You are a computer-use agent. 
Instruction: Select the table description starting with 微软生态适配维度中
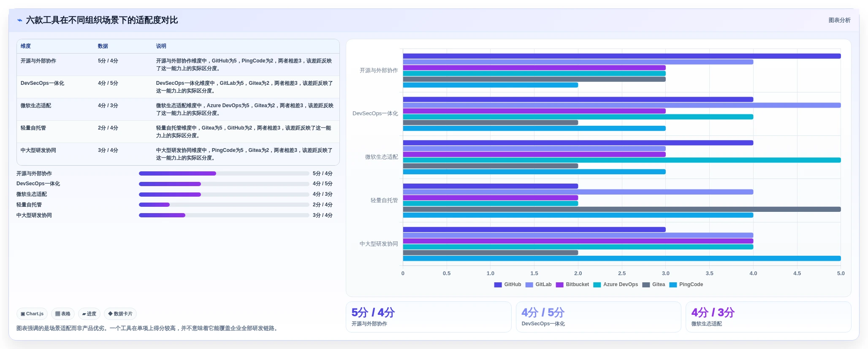pyautogui.click(x=245, y=109)
